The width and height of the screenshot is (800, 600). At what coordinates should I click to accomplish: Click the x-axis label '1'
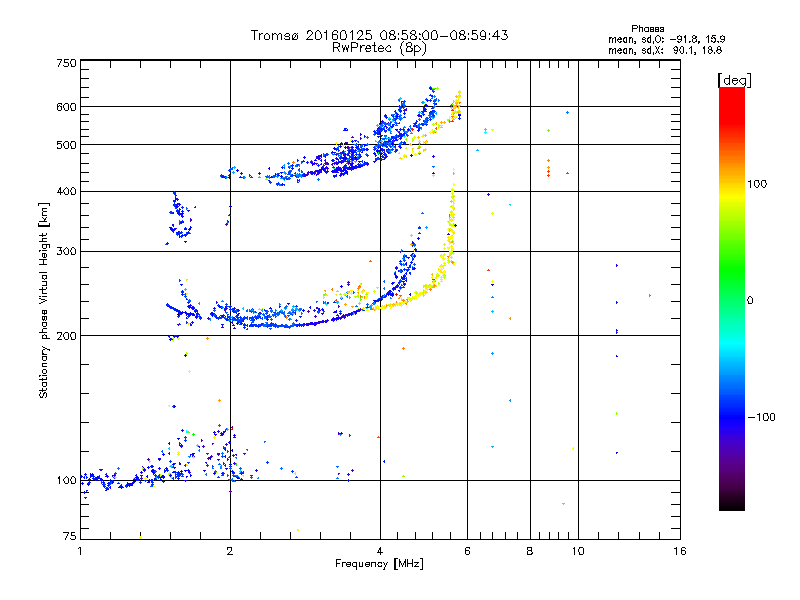click(x=80, y=552)
